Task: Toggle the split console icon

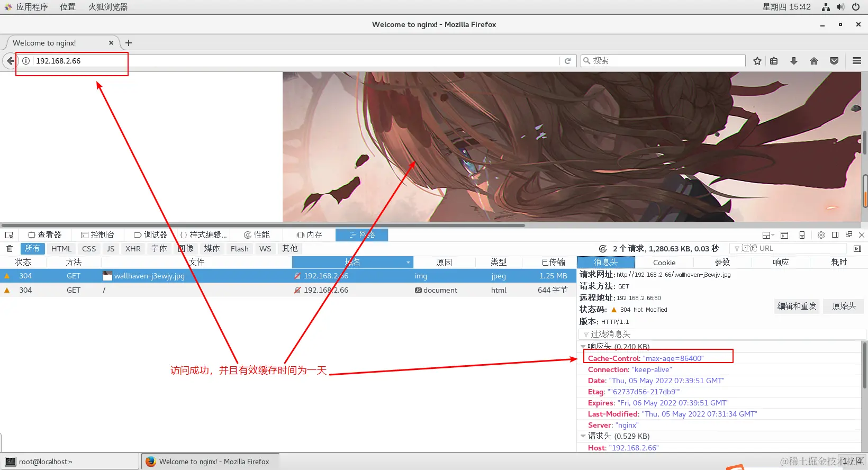Action: click(x=784, y=235)
